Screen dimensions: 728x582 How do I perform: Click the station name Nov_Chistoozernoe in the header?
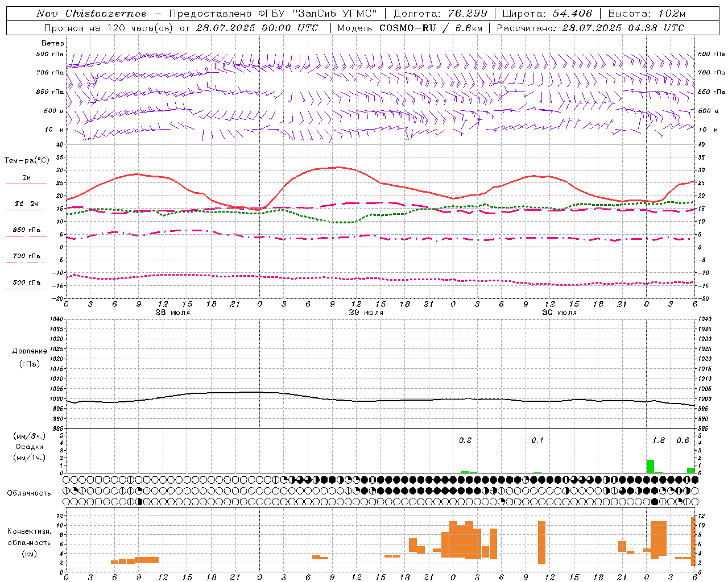[91, 14]
